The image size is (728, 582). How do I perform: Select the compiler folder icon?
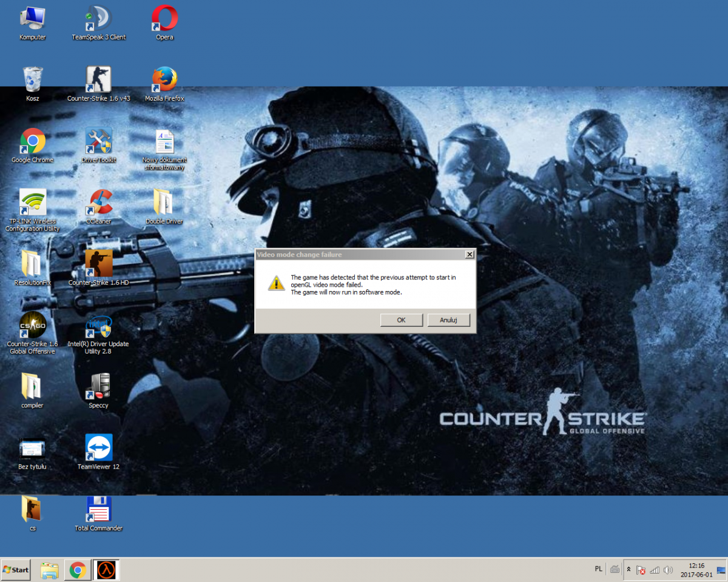pyautogui.click(x=33, y=391)
